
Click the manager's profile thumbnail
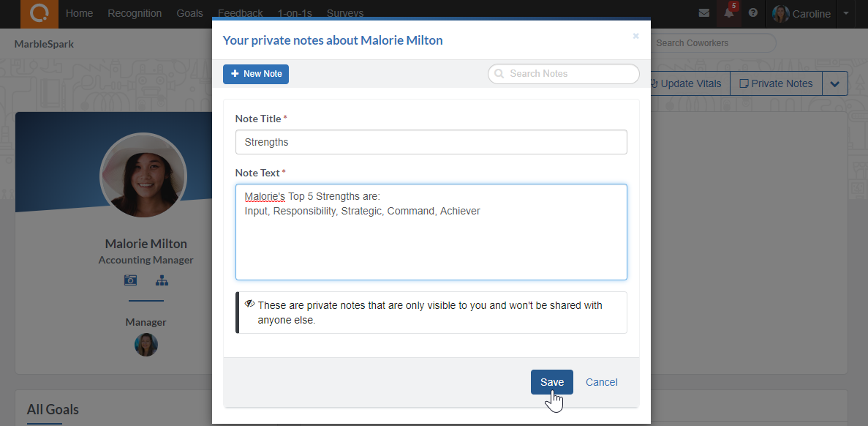click(x=146, y=344)
